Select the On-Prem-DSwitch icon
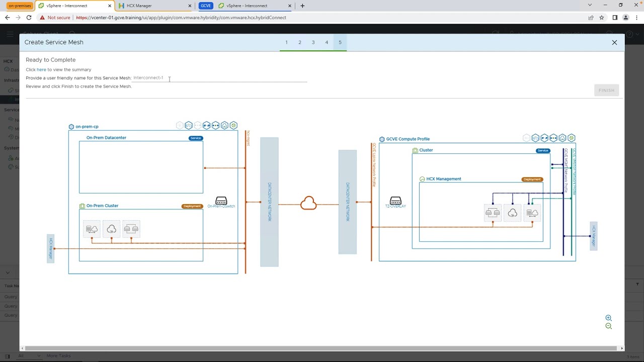 coord(221,201)
